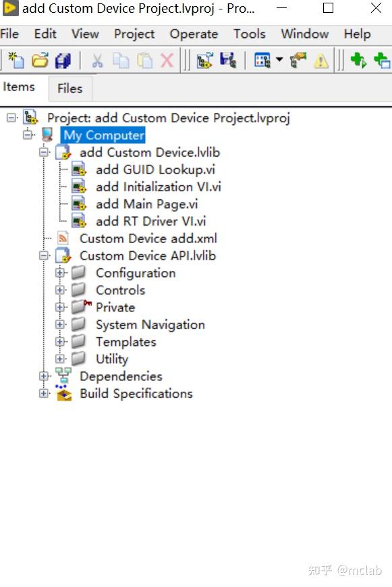Click the Paste toolbar icon
The image size is (392, 587).
pos(143,60)
